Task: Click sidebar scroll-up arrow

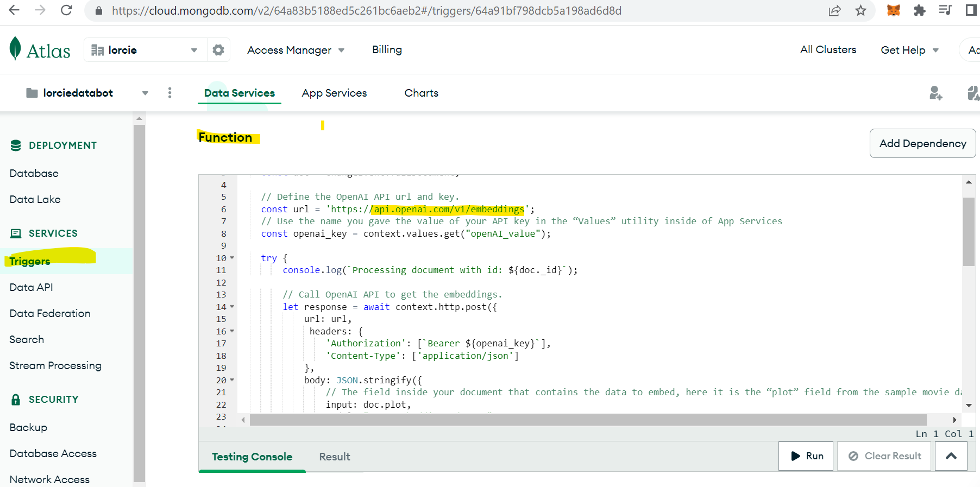Action: point(140,118)
